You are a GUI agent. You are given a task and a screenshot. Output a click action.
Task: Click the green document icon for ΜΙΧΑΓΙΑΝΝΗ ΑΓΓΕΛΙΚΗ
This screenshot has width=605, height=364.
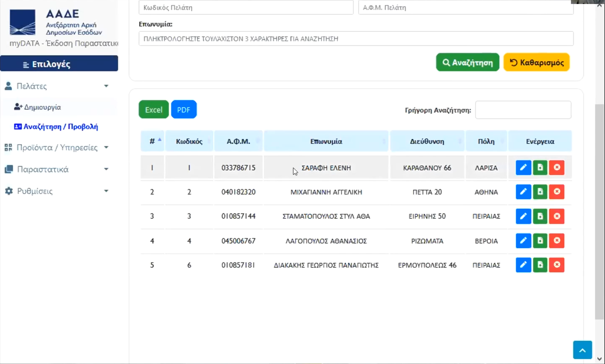540,192
